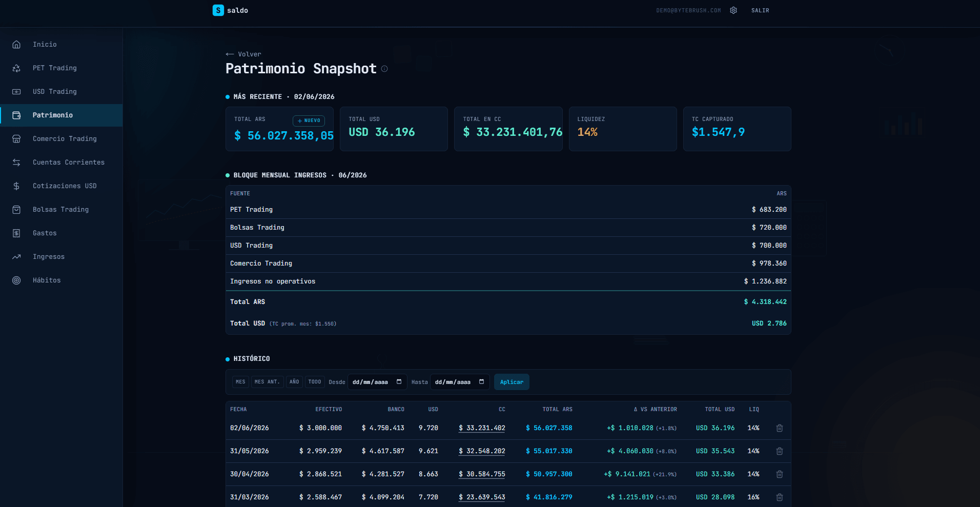980x507 pixels.
Task: Click the Ingresos trend-up icon
Action: point(16,257)
